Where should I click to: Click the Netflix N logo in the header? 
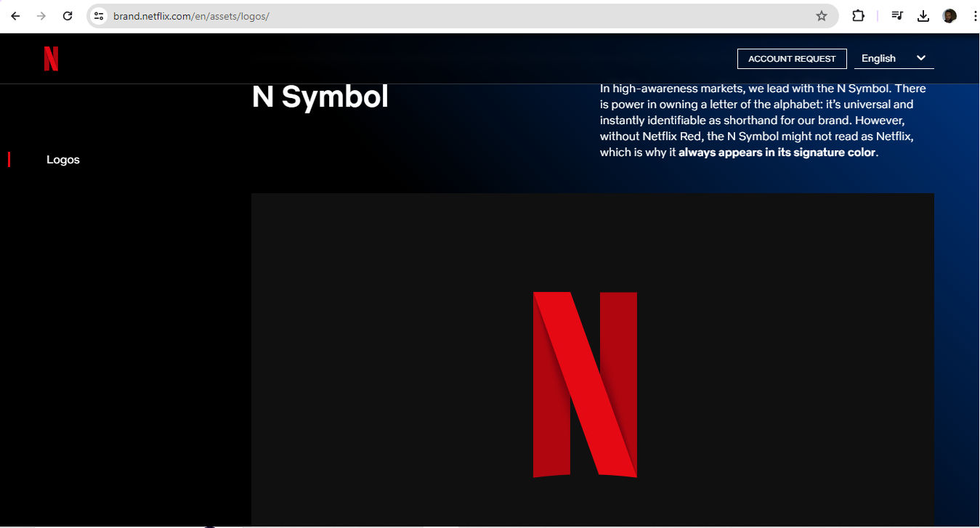coord(51,59)
